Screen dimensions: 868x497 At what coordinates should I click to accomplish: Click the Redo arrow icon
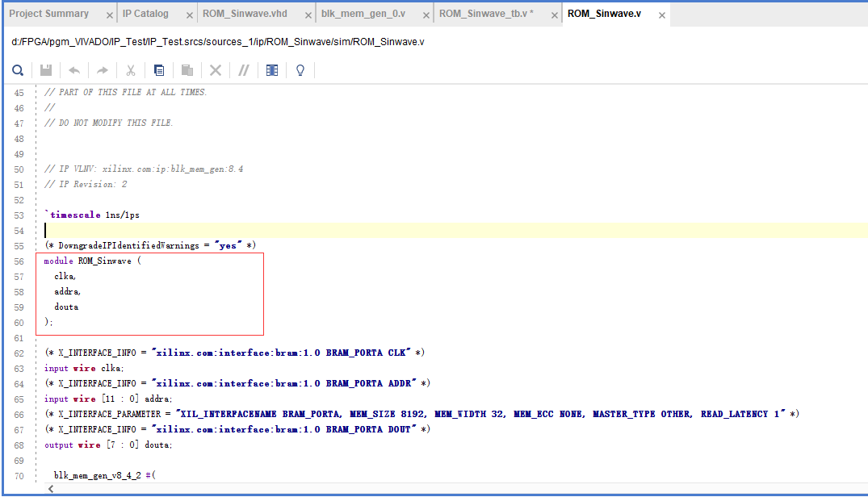(x=103, y=70)
